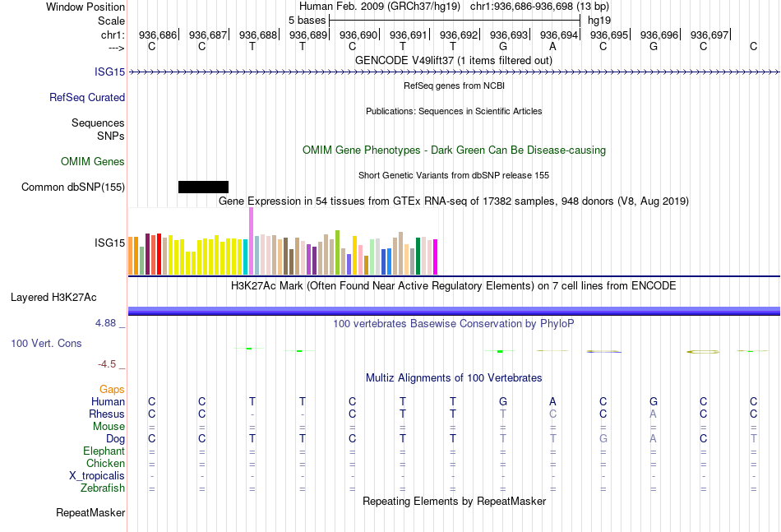Click the Window Position label

tap(85, 7)
